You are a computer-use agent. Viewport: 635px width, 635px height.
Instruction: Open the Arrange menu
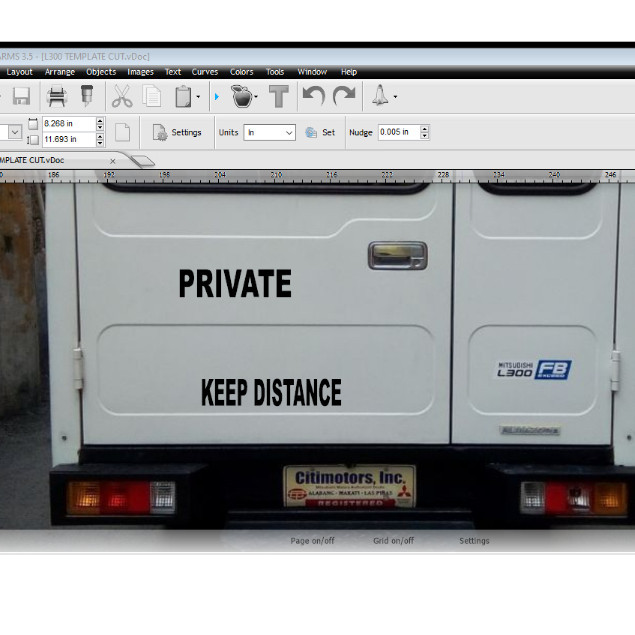click(59, 72)
